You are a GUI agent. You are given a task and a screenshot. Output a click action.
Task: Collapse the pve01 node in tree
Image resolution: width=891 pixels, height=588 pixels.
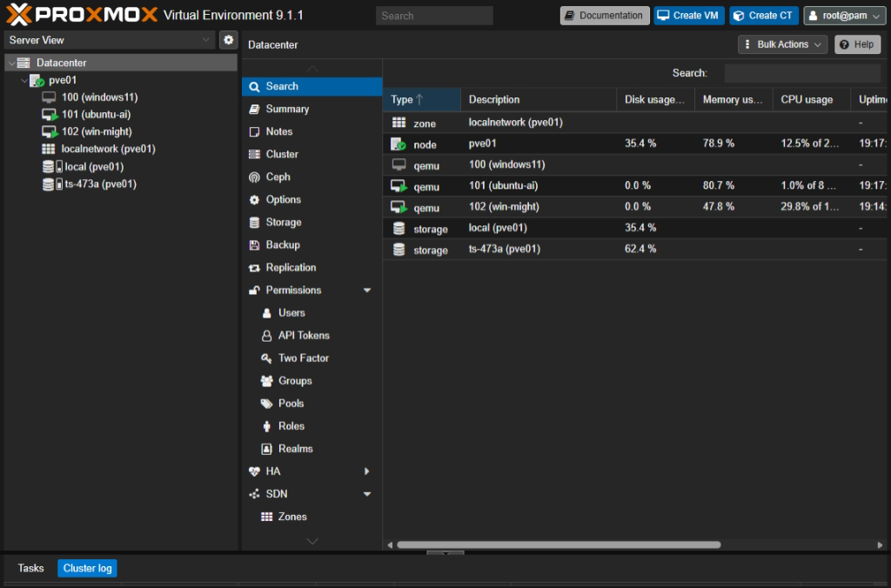pyautogui.click(x=24, y=80)
